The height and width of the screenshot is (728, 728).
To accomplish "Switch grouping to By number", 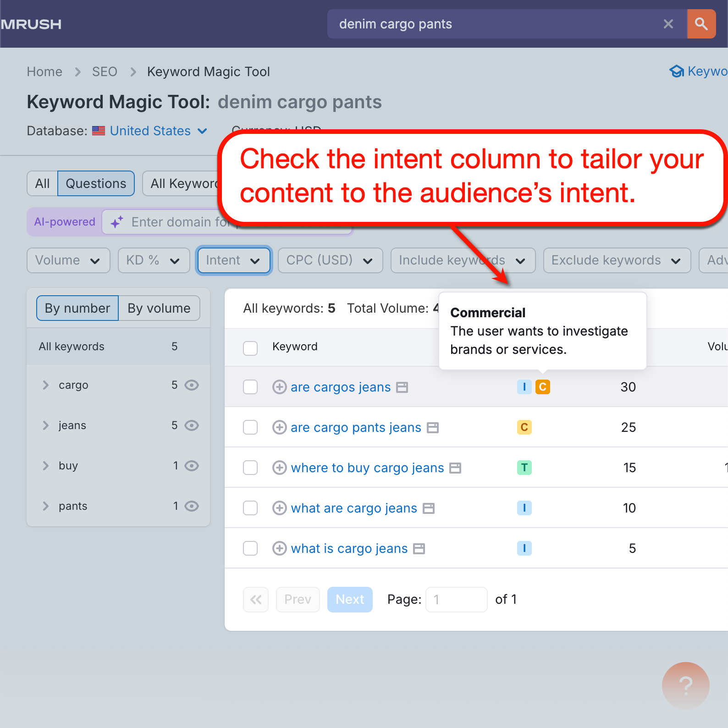I will pos(77,308).
